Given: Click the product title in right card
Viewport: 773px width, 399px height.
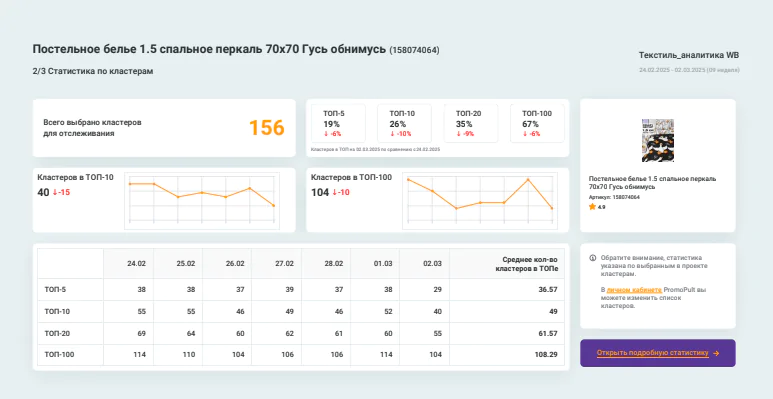Looking at the screenshot, I should (652, 182).
